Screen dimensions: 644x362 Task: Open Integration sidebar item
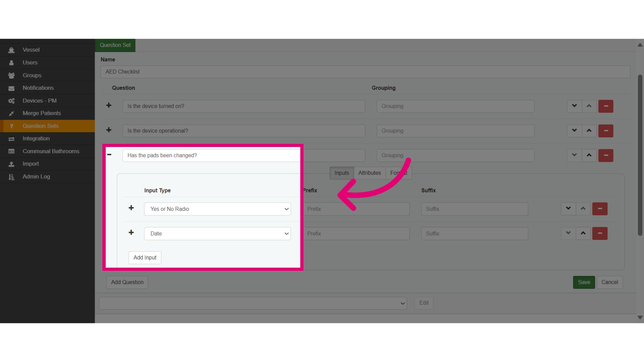tap(47, 138)
